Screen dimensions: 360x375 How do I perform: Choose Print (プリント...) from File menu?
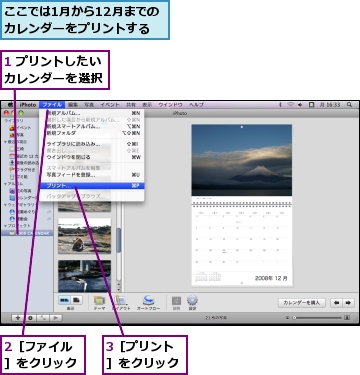pyautogui.click(x=92, y=186)
